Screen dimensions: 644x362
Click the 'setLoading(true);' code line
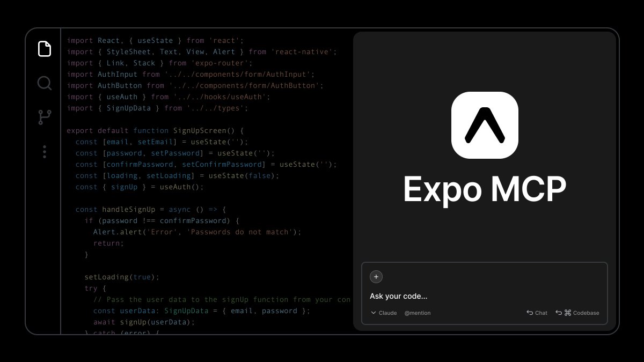pyautogui.click(x=122, y=277)
